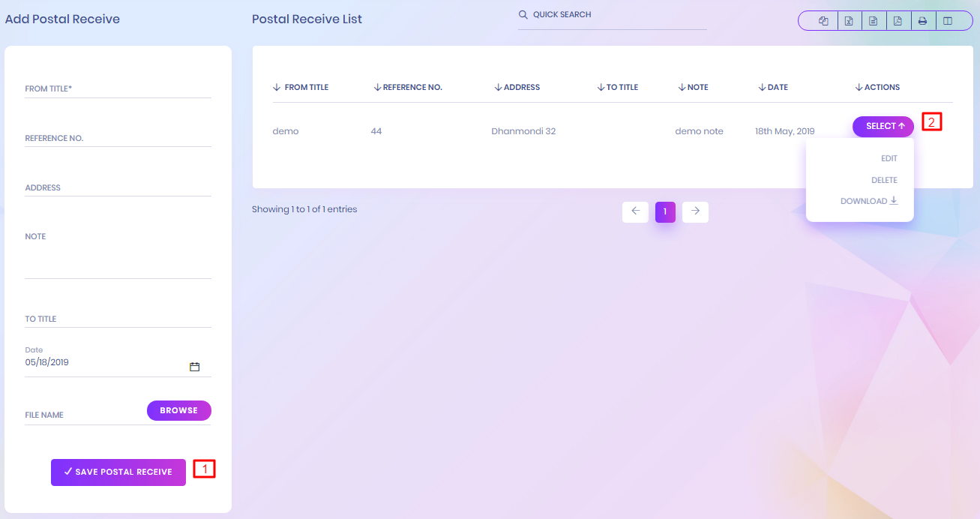Go to previous page arrow
Image resolution: width=980 pixels, height=519 pixels.
(635, 211)
